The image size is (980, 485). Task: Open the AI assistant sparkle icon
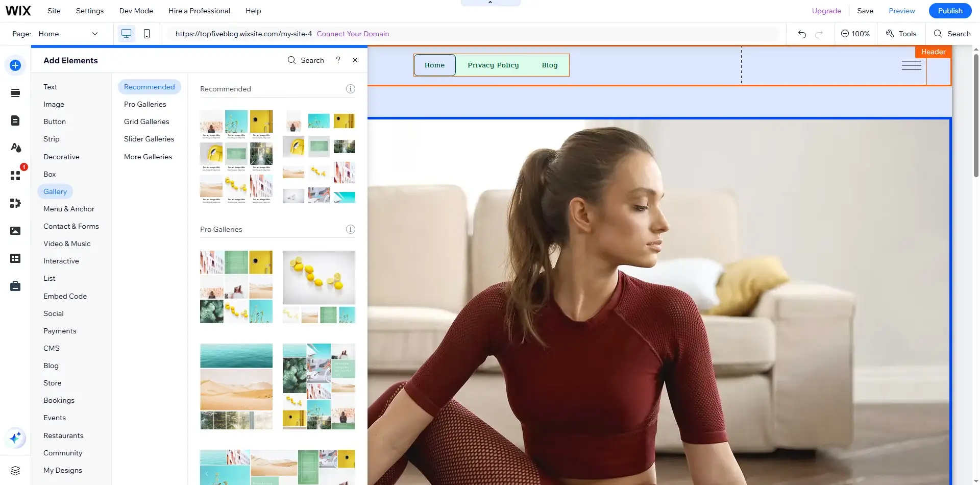(x=15, y=438)
